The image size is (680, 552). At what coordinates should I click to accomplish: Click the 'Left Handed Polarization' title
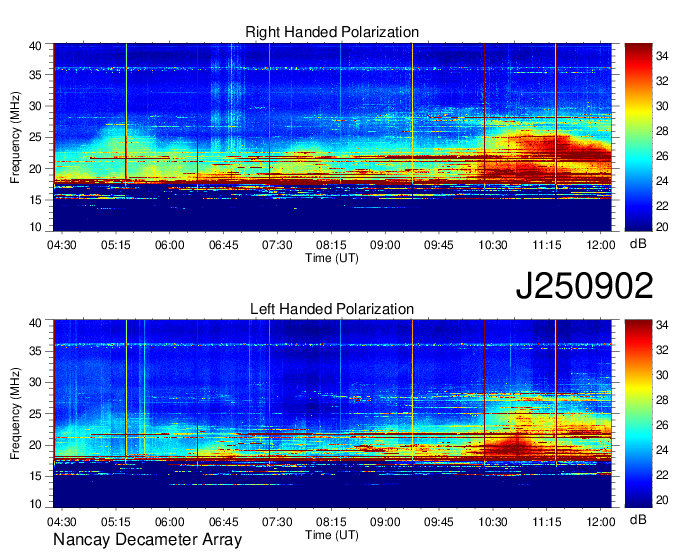coord(332,309)
